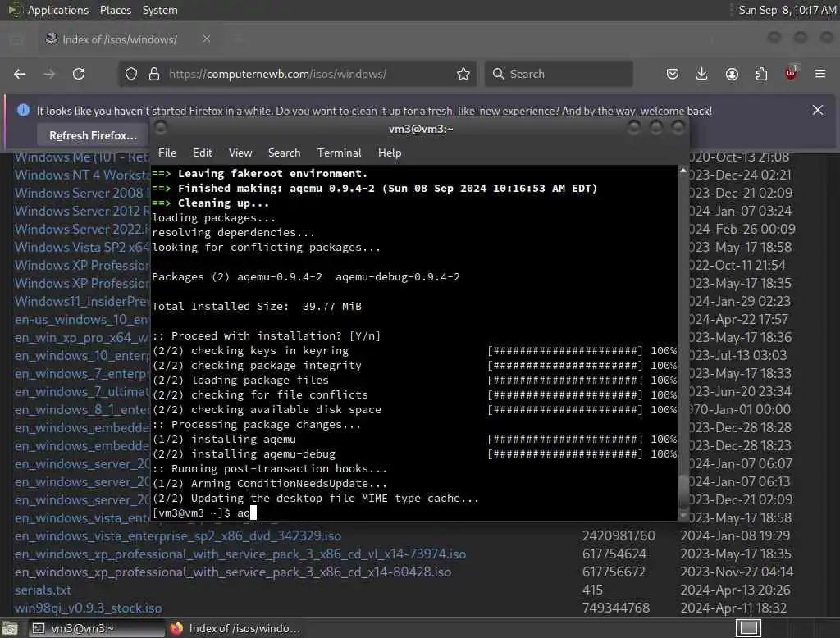Viewport: 840px width, 638px height.
Task: Open the uBlock Origin extension icon
Action: pyautogui.click(x=791, y=73)
